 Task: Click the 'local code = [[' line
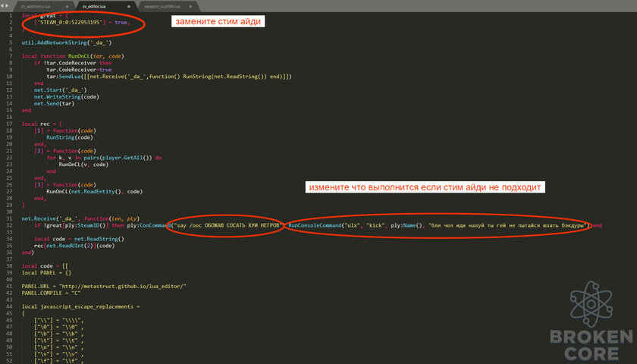[45, 266]
